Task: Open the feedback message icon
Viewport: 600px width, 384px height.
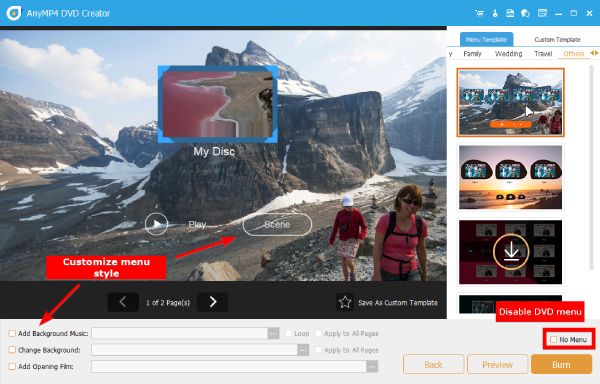Action: pyautogui.click(x=542, y=13)
